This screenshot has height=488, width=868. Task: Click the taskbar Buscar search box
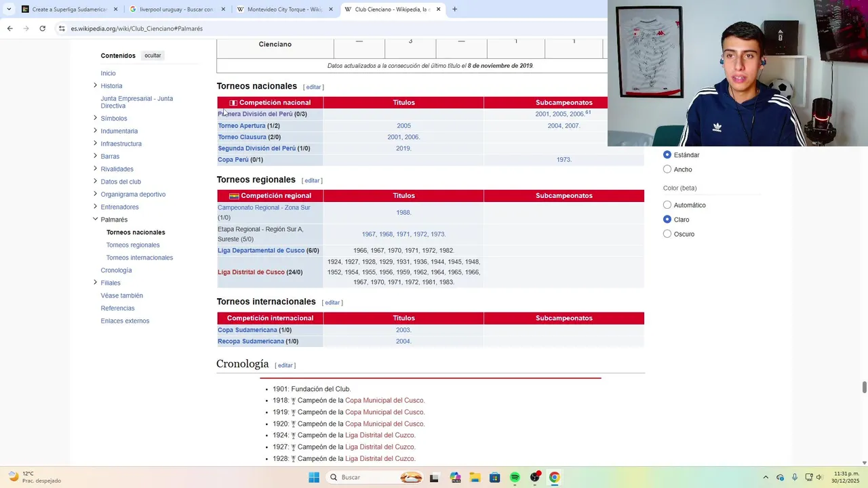click(x=376, y=477)
